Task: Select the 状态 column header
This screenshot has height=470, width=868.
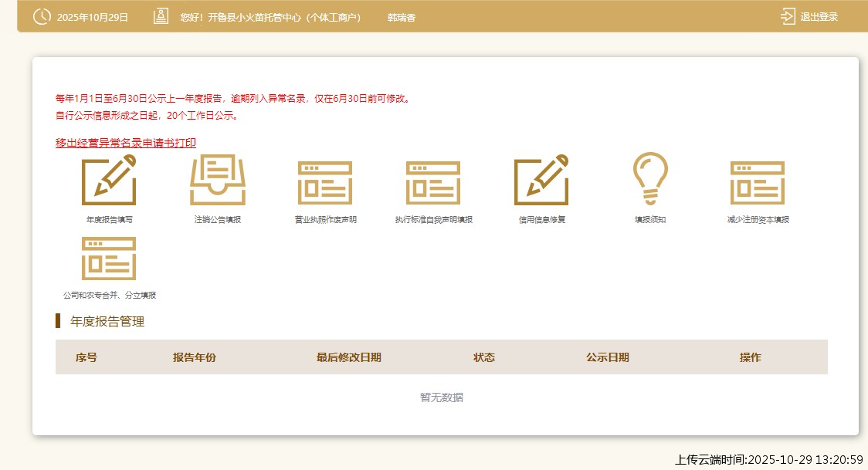Action: 486,357
